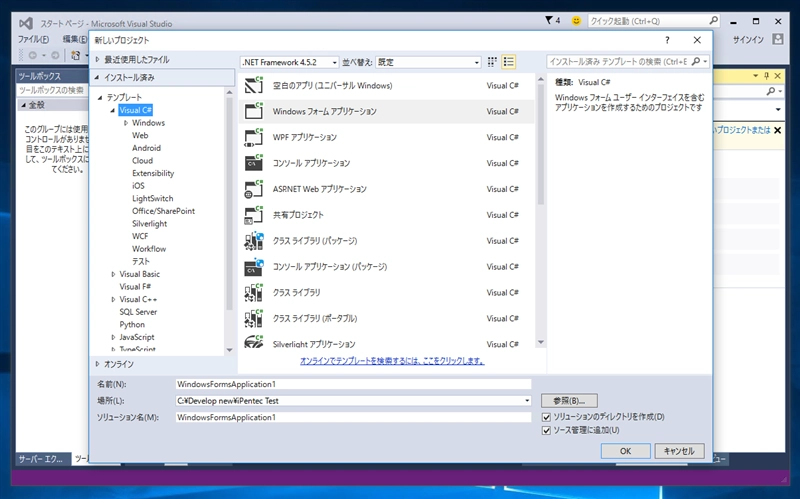
Task: Open the project location dropdown
Action: (527, 401)
